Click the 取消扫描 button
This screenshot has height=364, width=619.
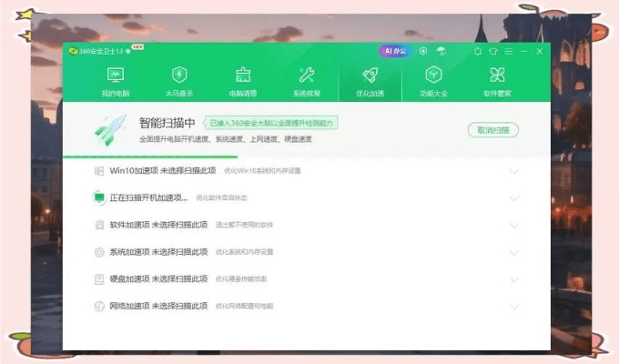[x=493, y=130]
